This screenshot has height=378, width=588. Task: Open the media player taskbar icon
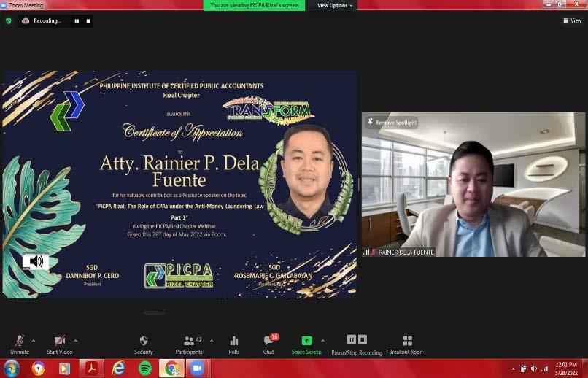pos(64,369)
